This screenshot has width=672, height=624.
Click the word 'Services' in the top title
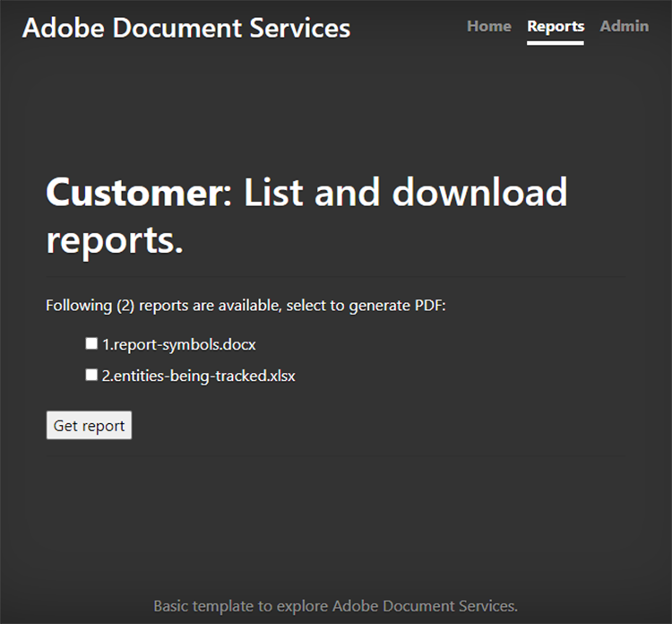point(303,28)
